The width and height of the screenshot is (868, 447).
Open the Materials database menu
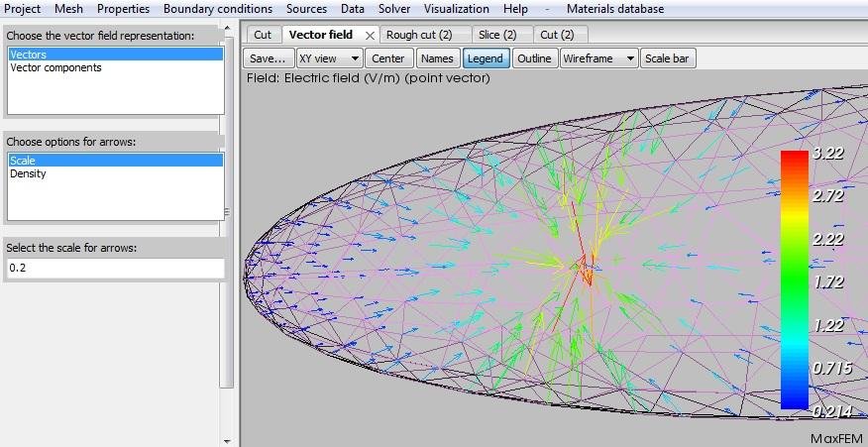(x=615, y=9)
